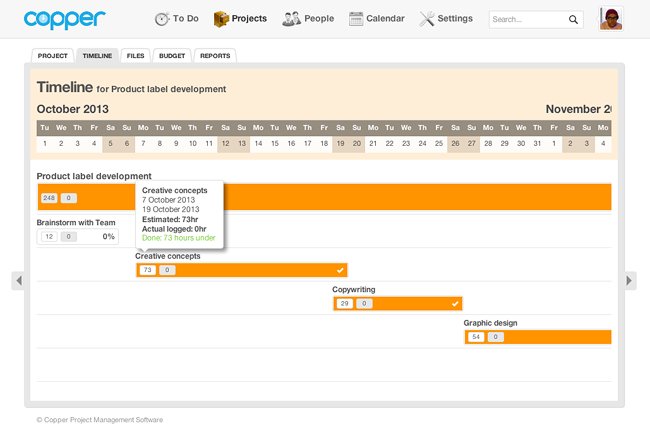Click the 54 hours badge
This screenshot has width=650, height=438.
(476, 337)
